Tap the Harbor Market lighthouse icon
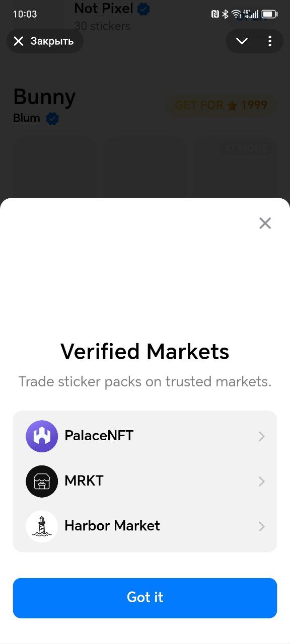 [42, 526]
